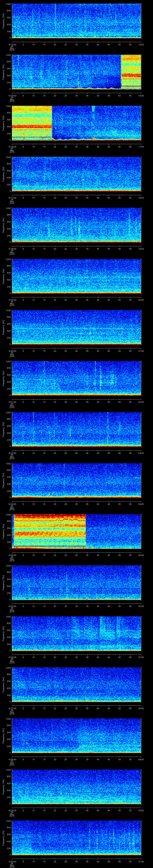The image size is (153, 868).
Task: Click the '17:00' end time label
Action: [141, 147]
